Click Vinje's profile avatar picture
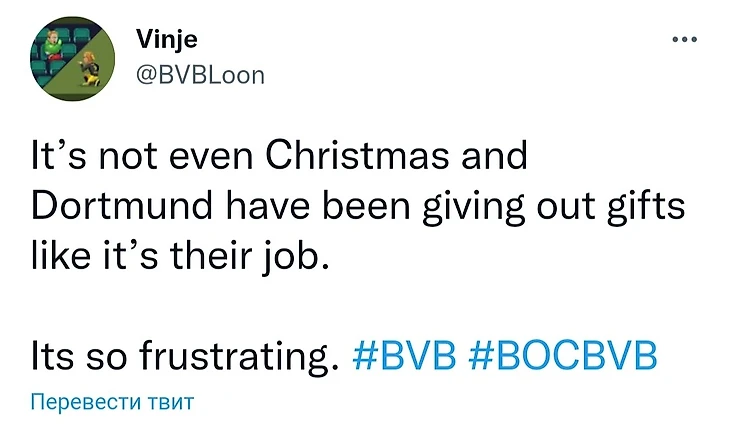Image resolution: width=730 pixels, height=433 pixels. click(72, 63)
